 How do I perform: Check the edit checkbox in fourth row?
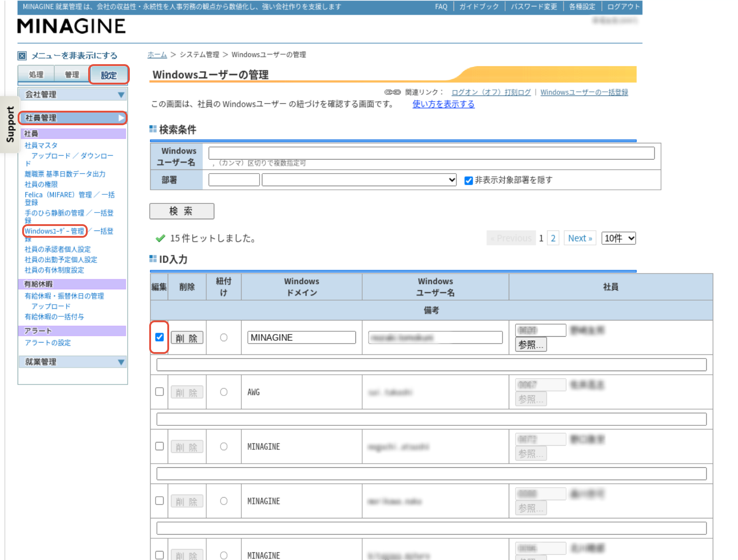coord(159,501)
